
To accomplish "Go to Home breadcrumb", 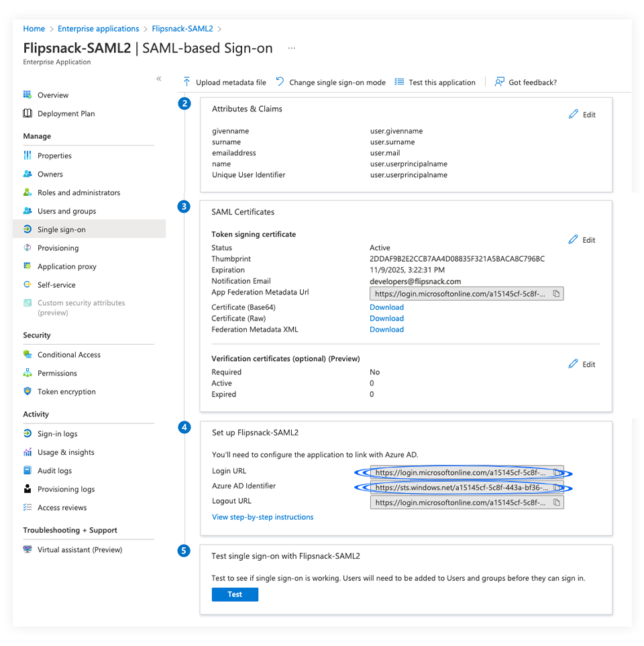I will 34,29.
